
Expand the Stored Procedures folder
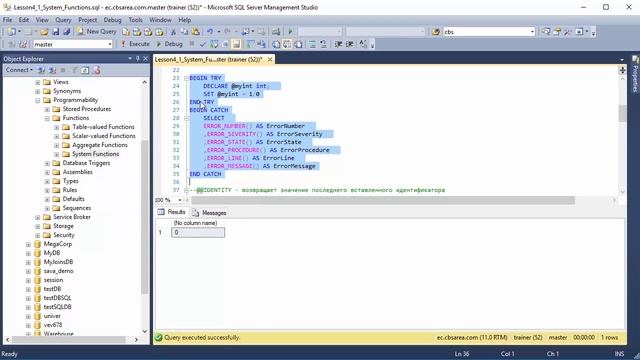[47, 109]
